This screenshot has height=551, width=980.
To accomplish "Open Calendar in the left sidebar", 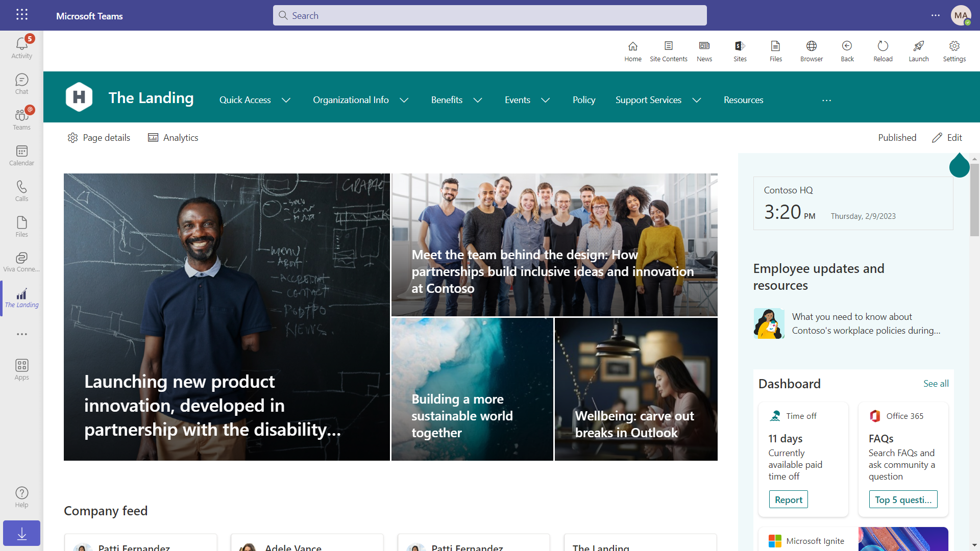I will pos(21,156).
